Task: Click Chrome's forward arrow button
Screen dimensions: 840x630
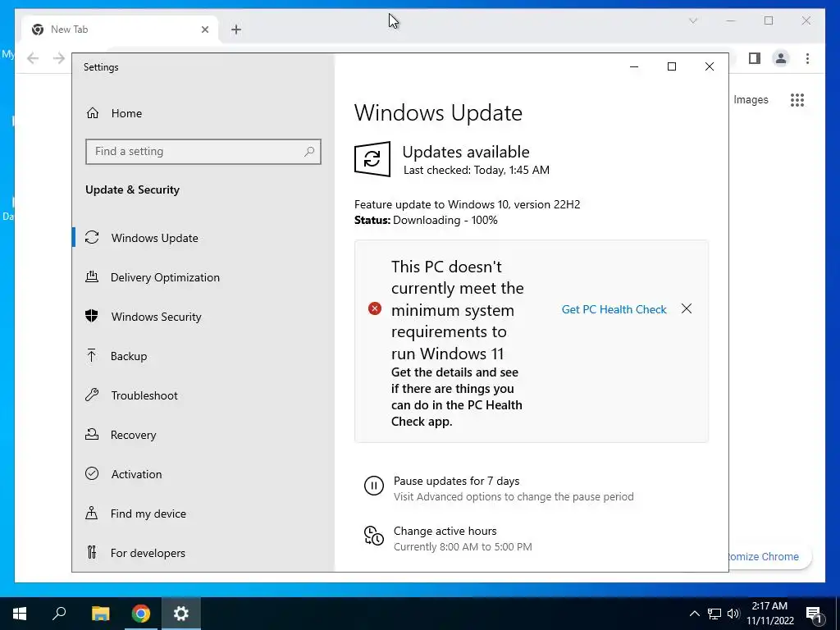Action: [59, 58]
